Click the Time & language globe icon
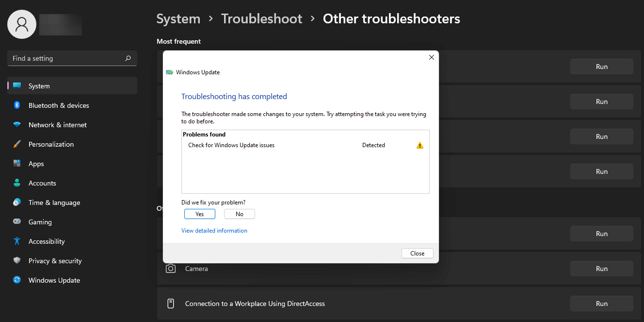 (17, 203)
